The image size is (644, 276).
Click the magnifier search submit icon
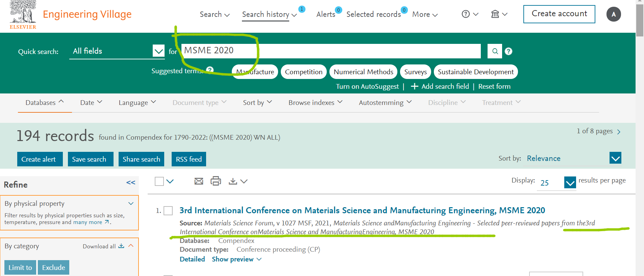click(495, 51)
